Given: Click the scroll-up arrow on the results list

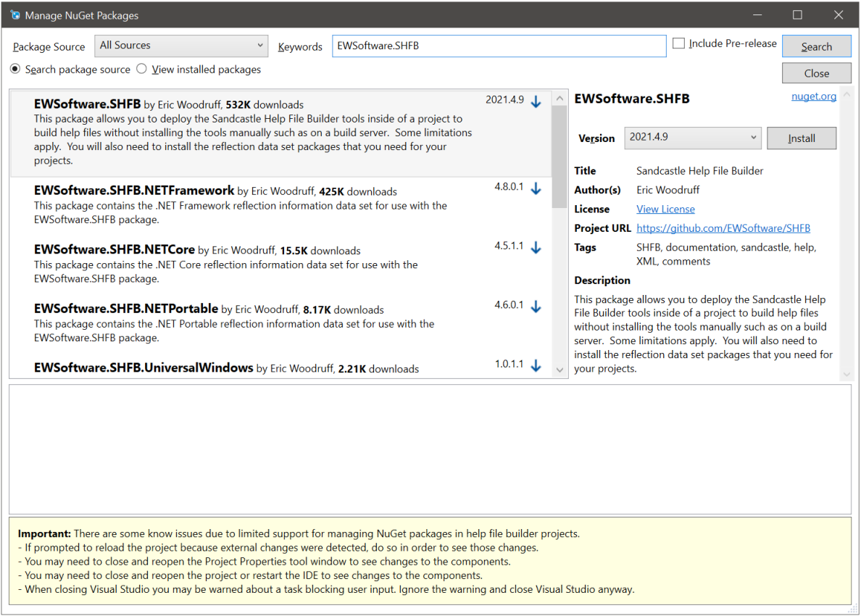Looking at the screenshot, I should tap(560, 97).
